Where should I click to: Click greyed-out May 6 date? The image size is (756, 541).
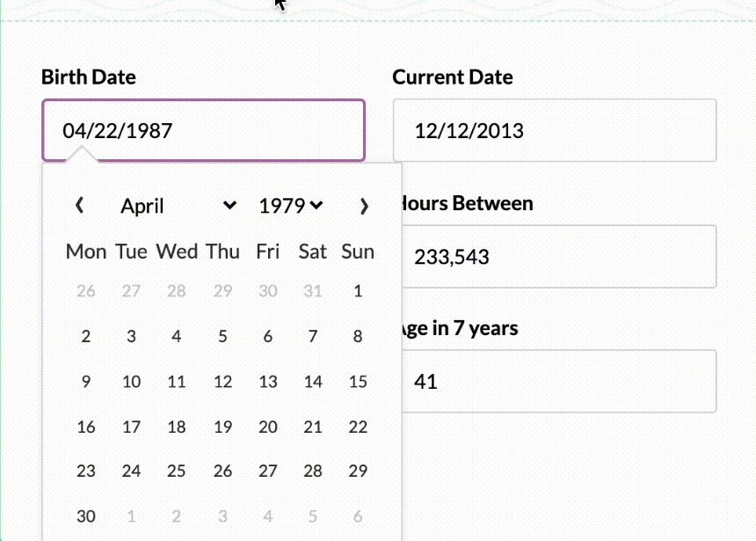click(358, 516)
